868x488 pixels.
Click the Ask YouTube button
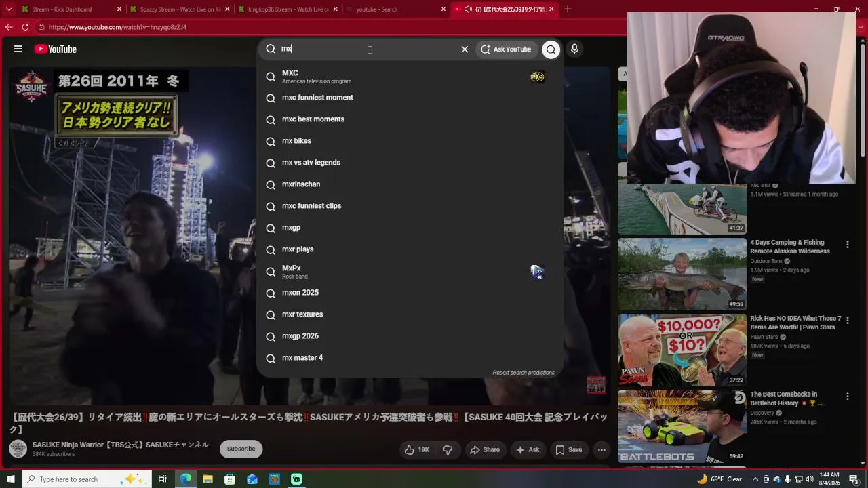click(x=507, y=49)
